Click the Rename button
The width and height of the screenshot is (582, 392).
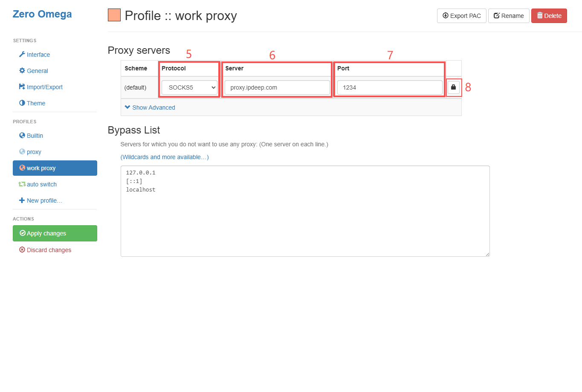click(x=508, y=16)
